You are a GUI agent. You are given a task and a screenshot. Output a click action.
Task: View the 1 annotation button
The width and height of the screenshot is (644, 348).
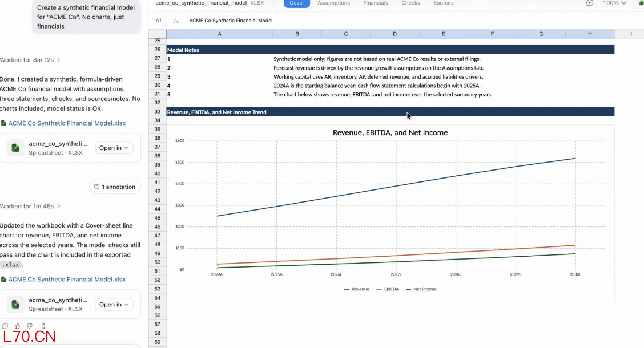click(x=115, y=187)
